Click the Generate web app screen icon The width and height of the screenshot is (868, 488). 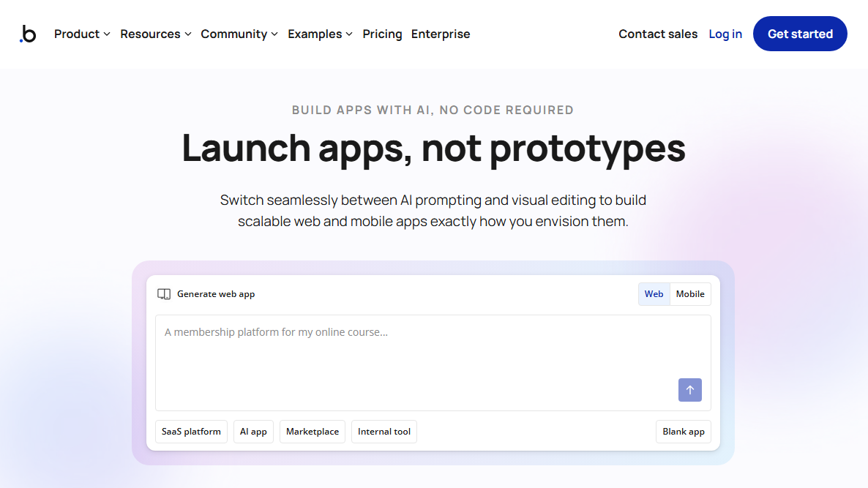164,294
